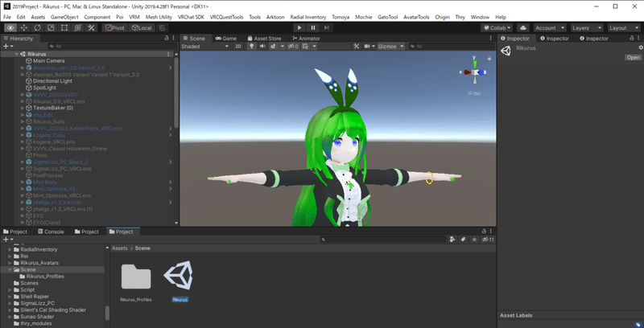
Task: Open the Account dropdown
Action: (549, 28)
